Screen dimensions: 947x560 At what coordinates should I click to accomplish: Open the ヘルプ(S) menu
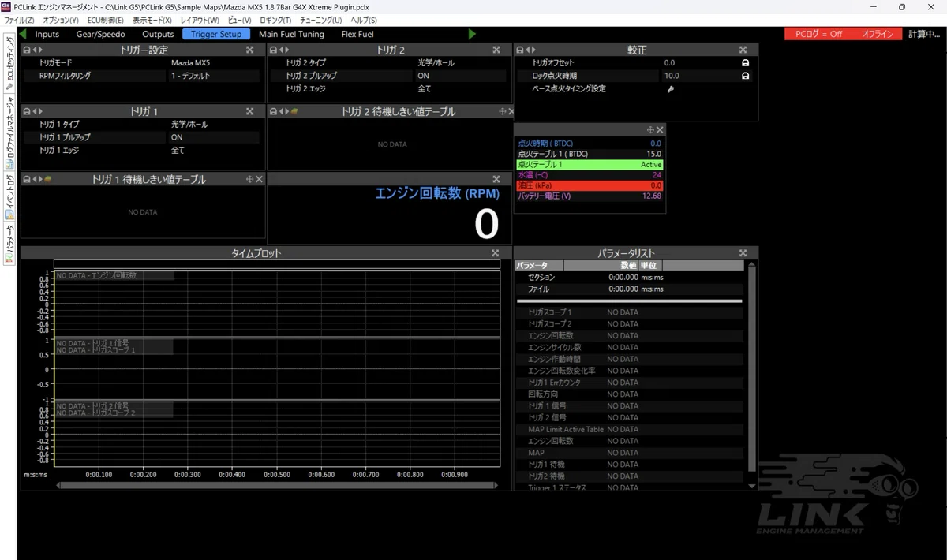[364, 20]
